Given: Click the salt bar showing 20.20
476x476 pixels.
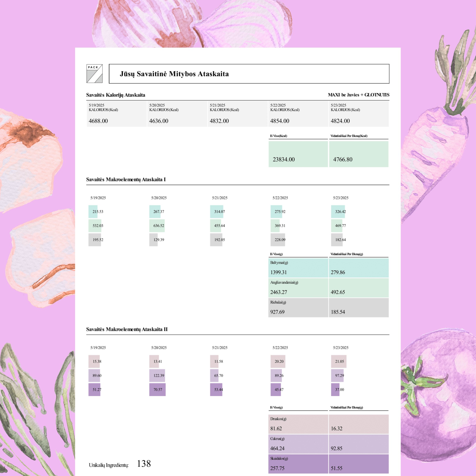Looking at the screenshot, I should (x=278, y=361).
